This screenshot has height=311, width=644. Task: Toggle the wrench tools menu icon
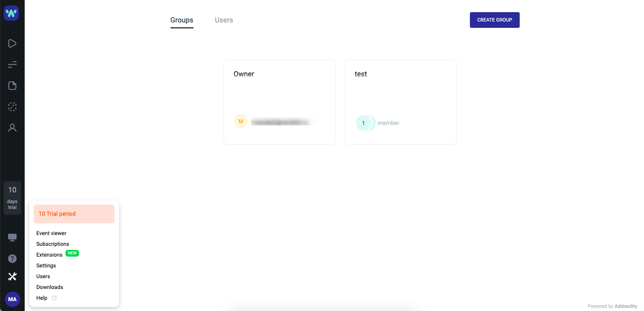click(12, 276)
